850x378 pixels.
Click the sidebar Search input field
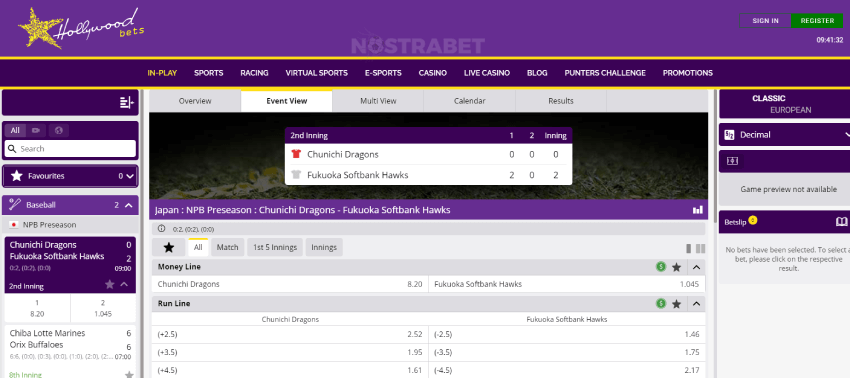70,149
